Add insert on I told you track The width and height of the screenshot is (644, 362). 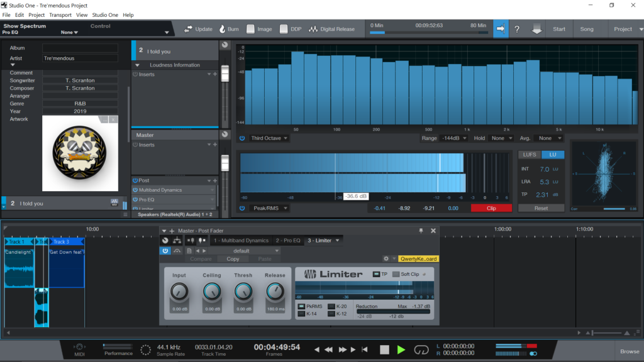pyautogui.click(x=215, y=74)
